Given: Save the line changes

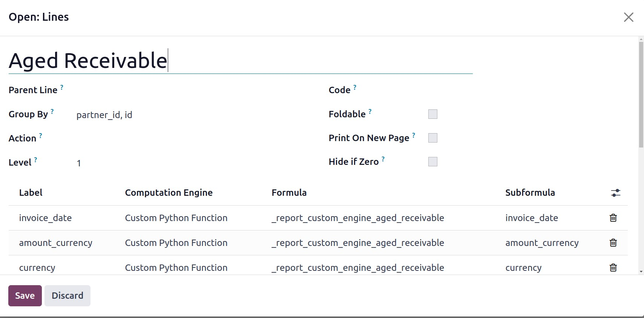Looking at the screenshot, I should [25, 296].
